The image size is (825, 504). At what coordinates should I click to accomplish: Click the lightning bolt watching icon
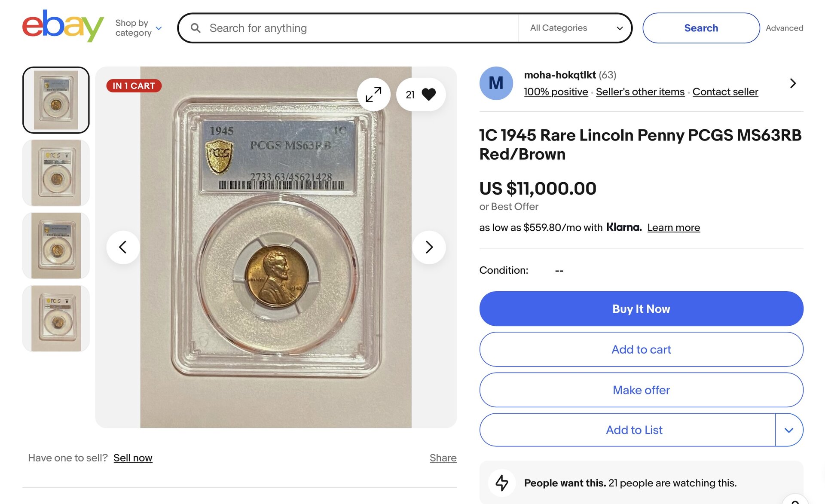[502, 483]
